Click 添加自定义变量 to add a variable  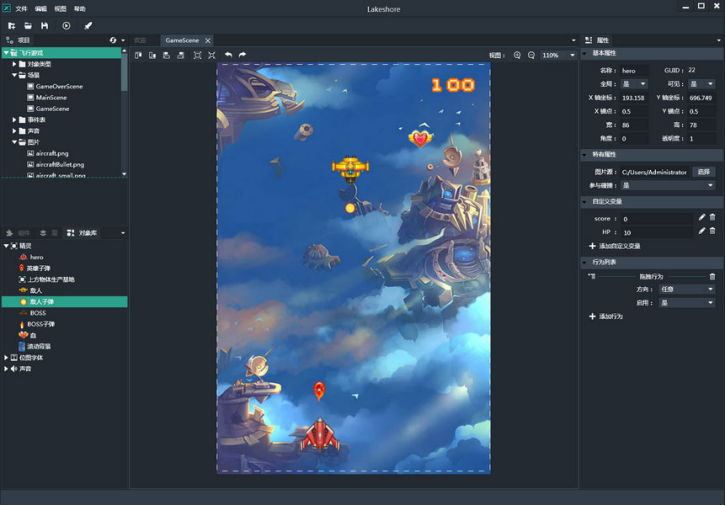(x=614, y=246)
